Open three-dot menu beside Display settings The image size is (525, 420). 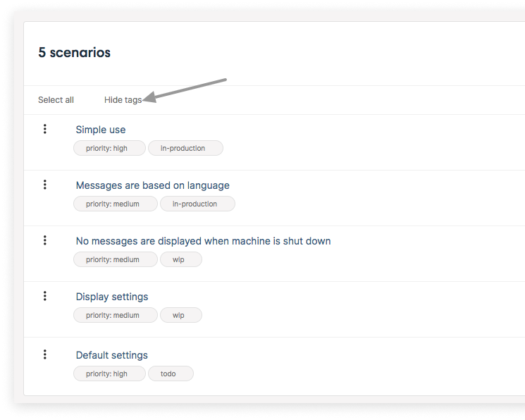coord(45,296)
